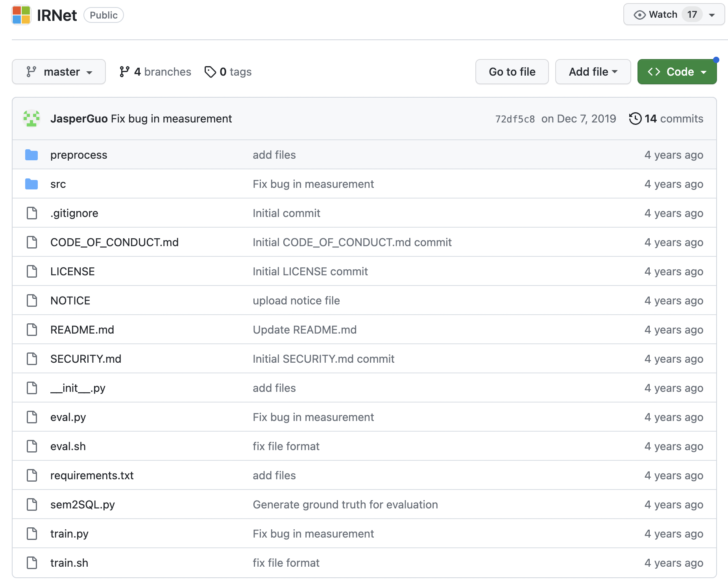Image resolution: width=728 pixels, height=586 pixels.
Task: Click the commit history clock icon
Action: click(x=635, y=119)
